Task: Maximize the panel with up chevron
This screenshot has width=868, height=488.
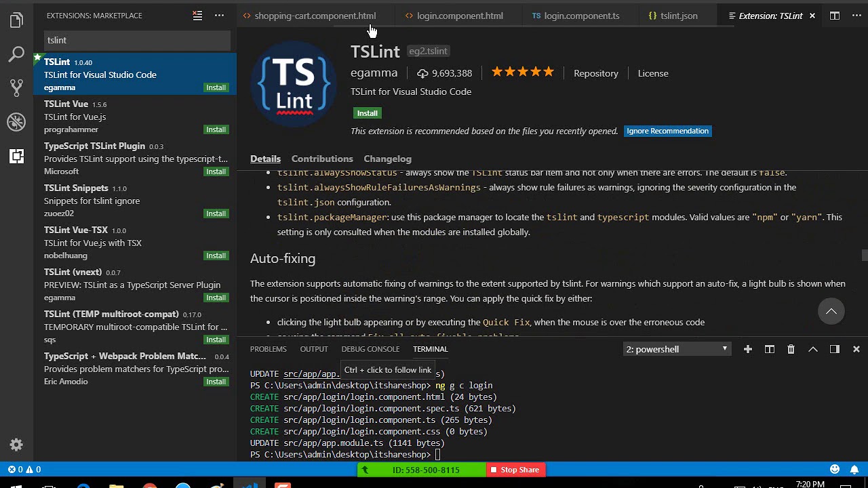Action: tap(813, 349)
